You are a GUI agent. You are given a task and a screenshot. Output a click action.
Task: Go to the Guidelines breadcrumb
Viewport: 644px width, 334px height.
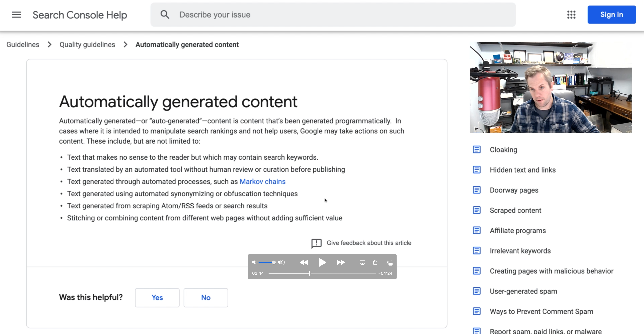tap(23, 45)
